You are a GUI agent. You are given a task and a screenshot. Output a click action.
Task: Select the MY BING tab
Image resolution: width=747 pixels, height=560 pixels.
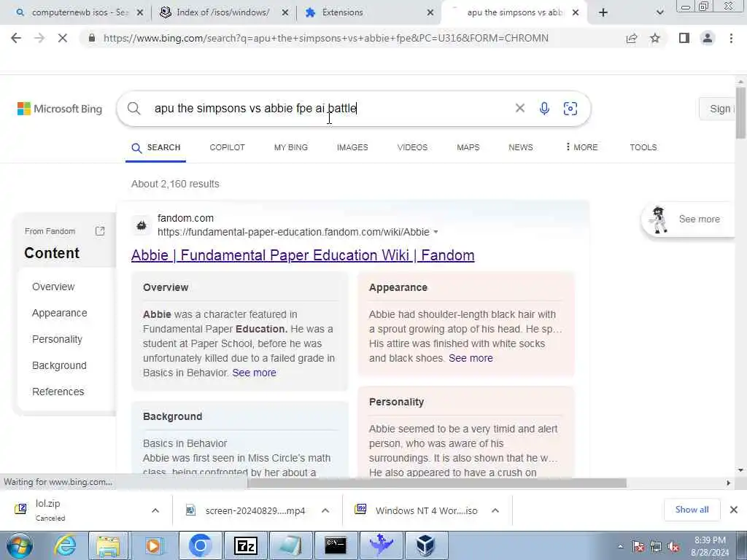click(x=291, y=147)
